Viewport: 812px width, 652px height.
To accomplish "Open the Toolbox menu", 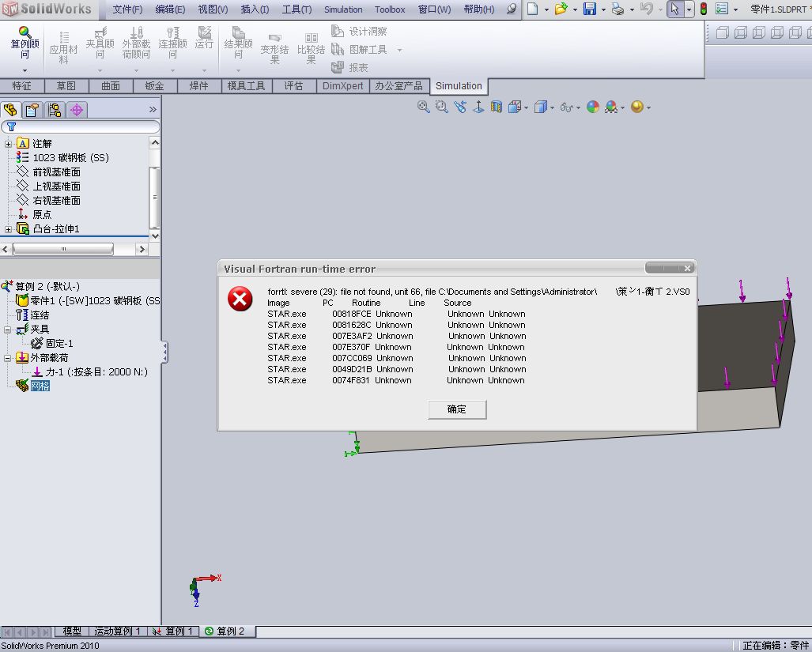I will (390, 9).
